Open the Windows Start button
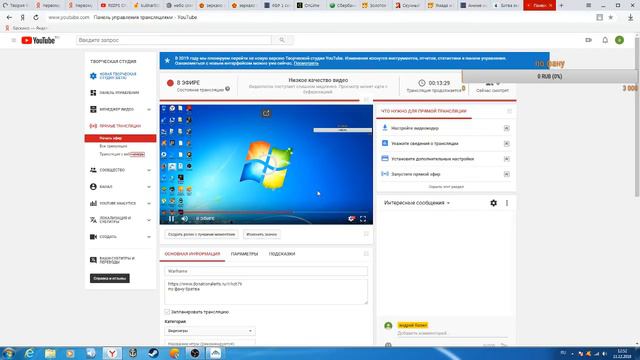640x360 pixels. (9, 353)
